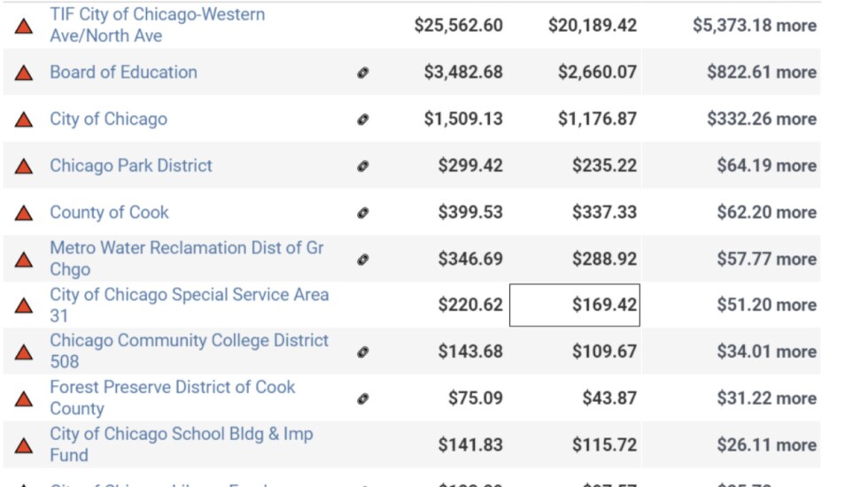The image size is (868, 487).
Task: Follow the Chicago Park District link
Action: [131, 166]
